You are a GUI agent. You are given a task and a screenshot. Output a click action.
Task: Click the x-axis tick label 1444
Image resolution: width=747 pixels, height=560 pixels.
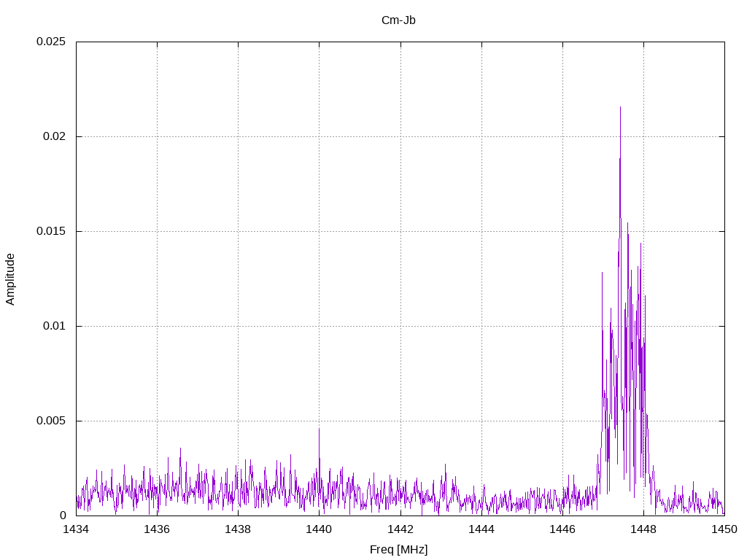coord(481,529)
